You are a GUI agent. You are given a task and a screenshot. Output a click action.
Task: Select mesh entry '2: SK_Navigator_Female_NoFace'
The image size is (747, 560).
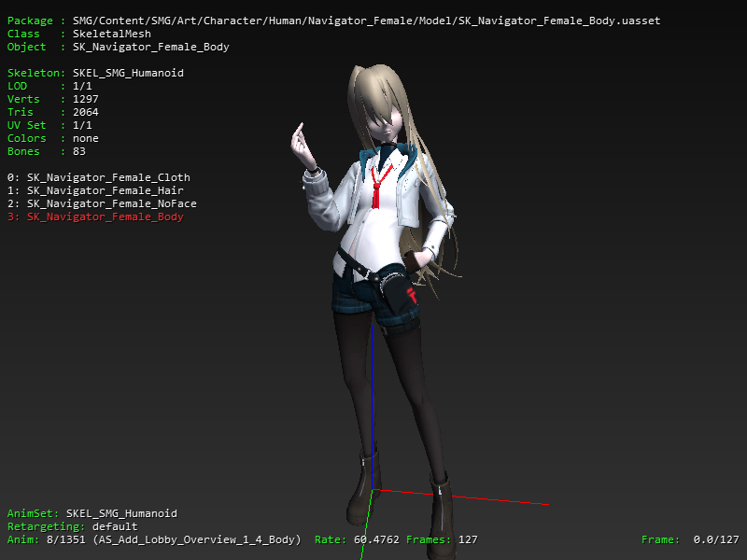click(x=102, y=203)
